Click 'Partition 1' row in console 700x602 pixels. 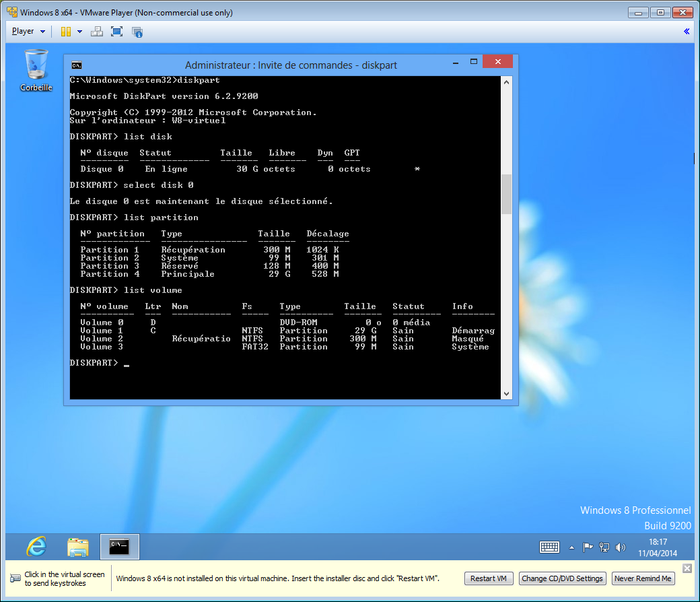pyautogui.click(x=209, y=250)
